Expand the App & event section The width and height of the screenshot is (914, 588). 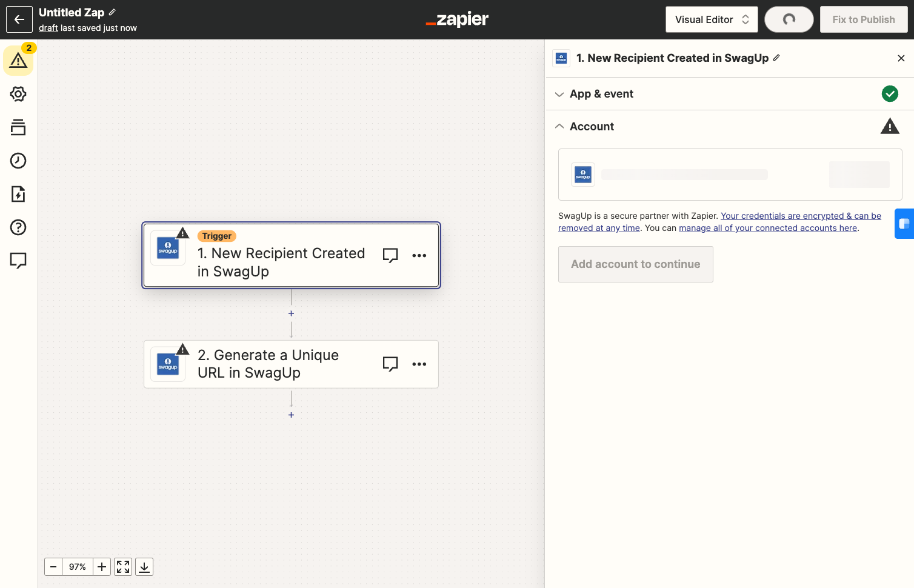pos(730,94)
